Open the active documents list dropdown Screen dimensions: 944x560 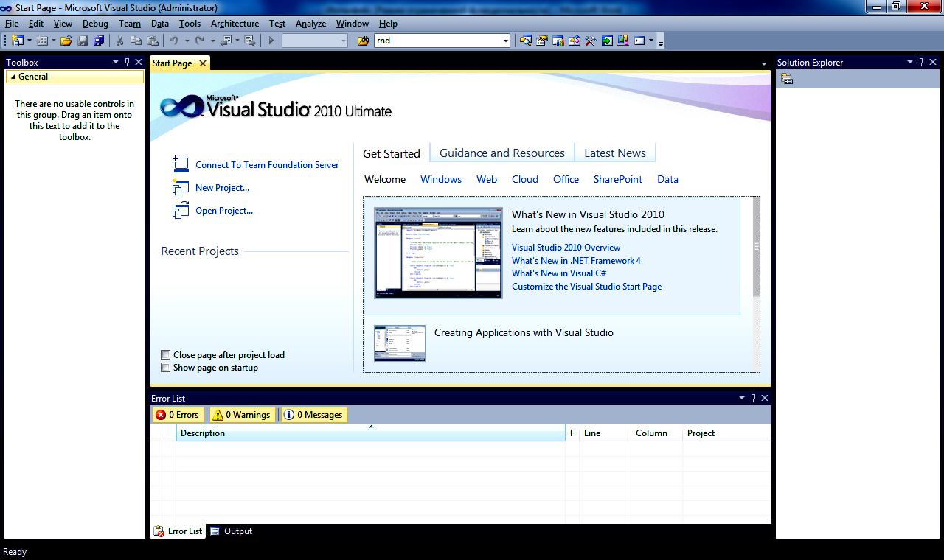coord(763,64)
